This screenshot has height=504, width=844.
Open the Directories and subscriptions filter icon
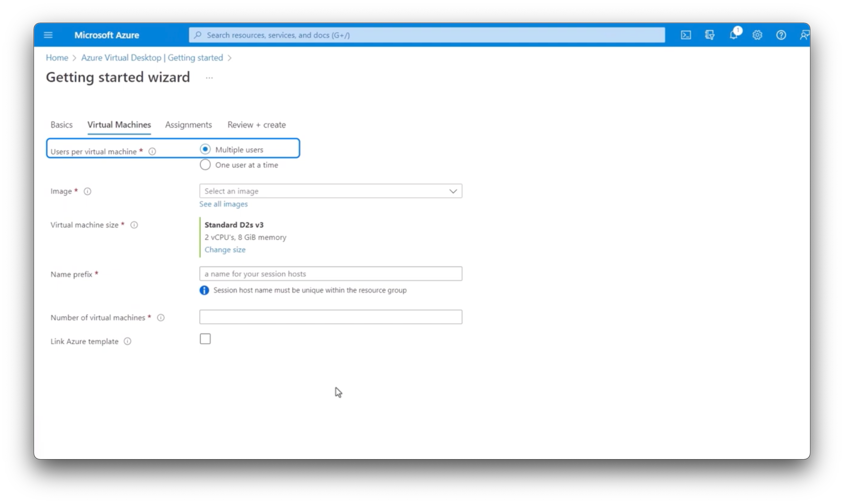(x=709, y=35)
